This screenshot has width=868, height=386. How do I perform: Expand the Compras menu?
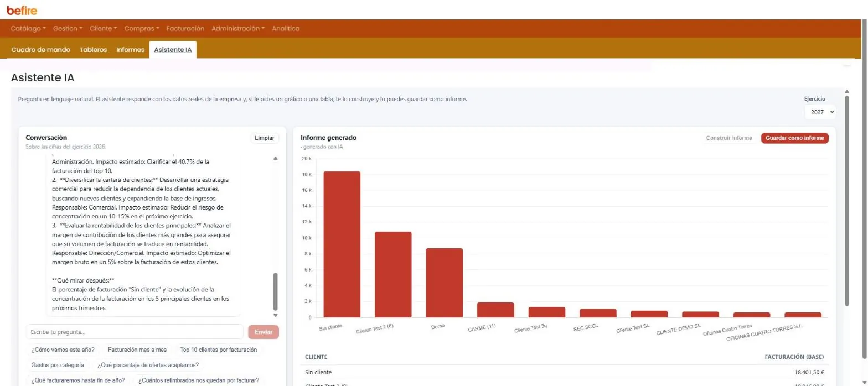tap(142, 28)
